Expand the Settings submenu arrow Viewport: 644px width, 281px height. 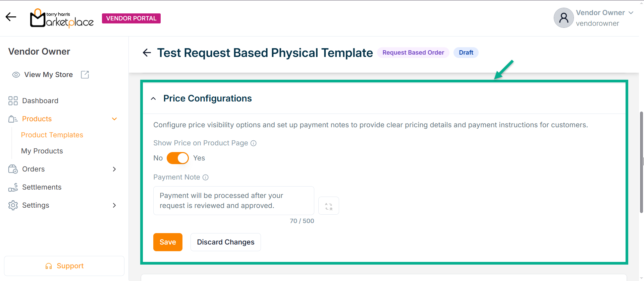[114, 205]
